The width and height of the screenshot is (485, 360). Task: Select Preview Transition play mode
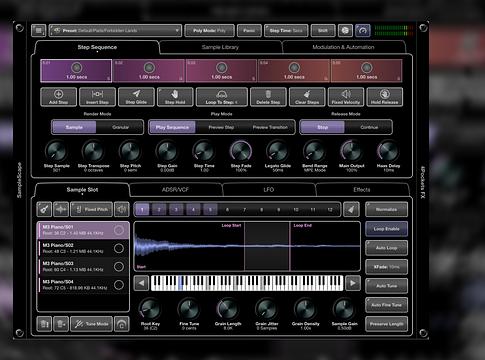270,127
